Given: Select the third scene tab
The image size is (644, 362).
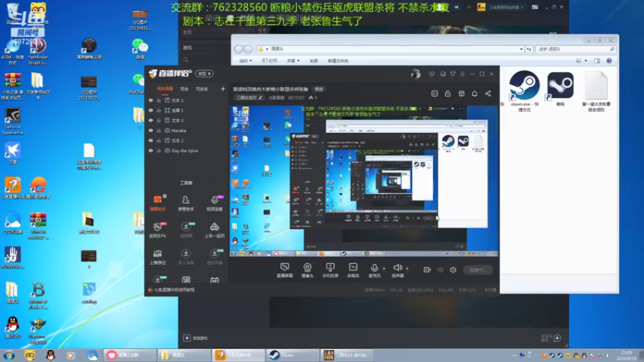Looking at the screenshot, I should tap(202, 89).
